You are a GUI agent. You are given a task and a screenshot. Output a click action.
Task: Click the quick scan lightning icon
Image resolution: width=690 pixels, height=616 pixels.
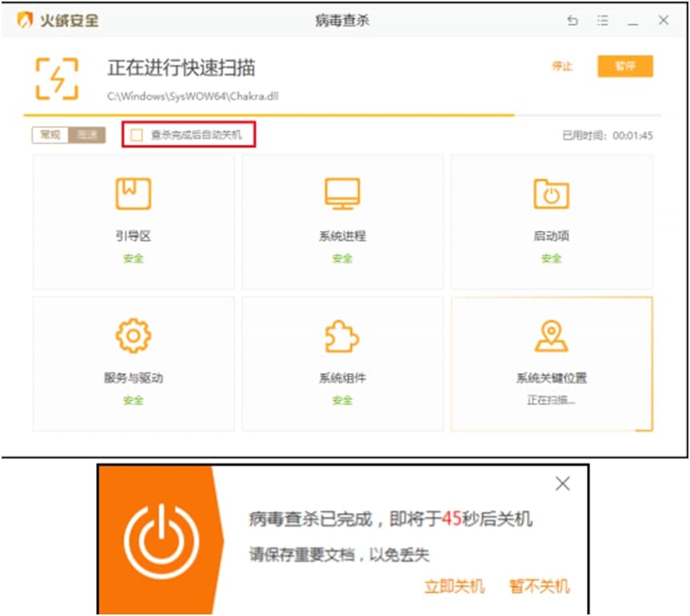pos(57,79)
